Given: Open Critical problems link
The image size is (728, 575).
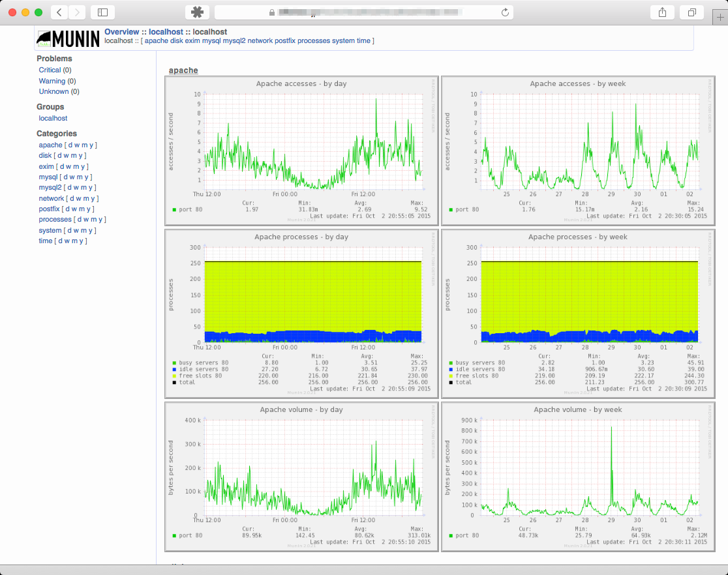Looking at the screenshot, I should click(50, 70).
